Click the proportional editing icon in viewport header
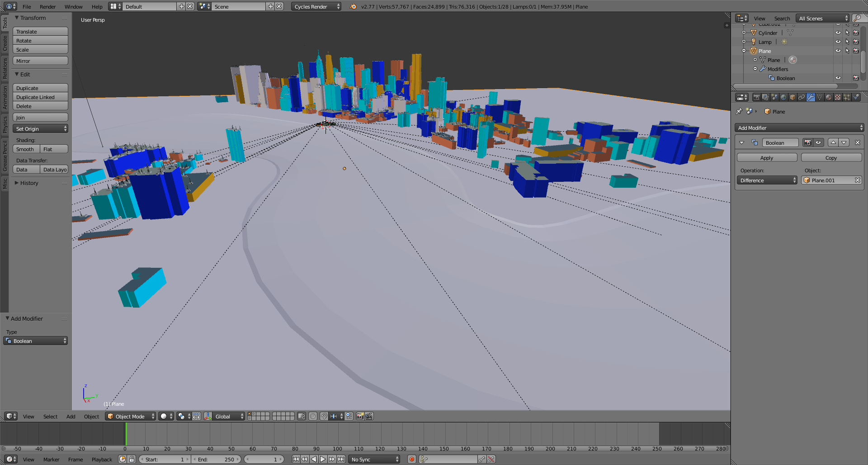Image resolution: width=868 pixels, height=465 pixels. point(313,416)
